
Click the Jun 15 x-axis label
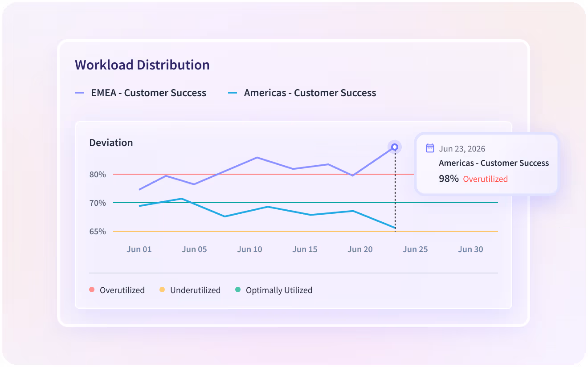click(x=305, y=249)
